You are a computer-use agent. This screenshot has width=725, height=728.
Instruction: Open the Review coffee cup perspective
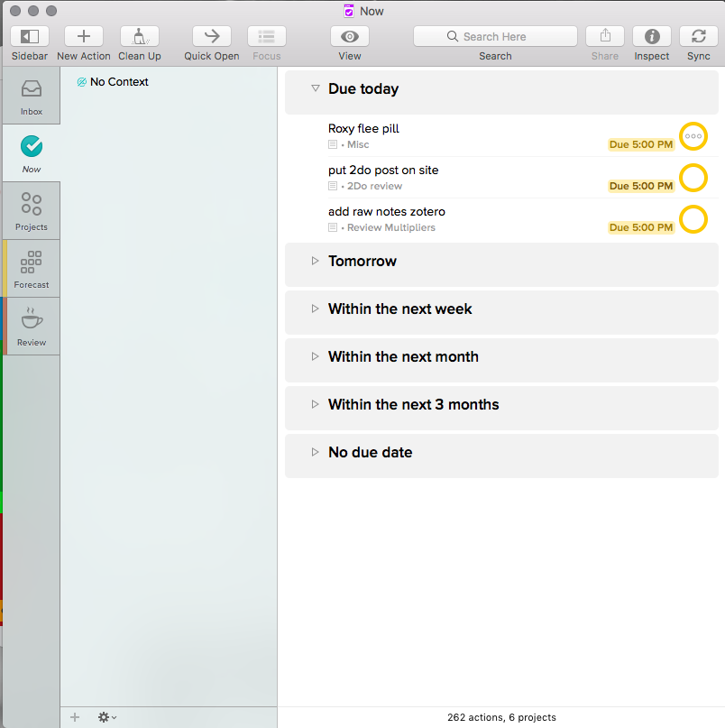pos(32,327)
